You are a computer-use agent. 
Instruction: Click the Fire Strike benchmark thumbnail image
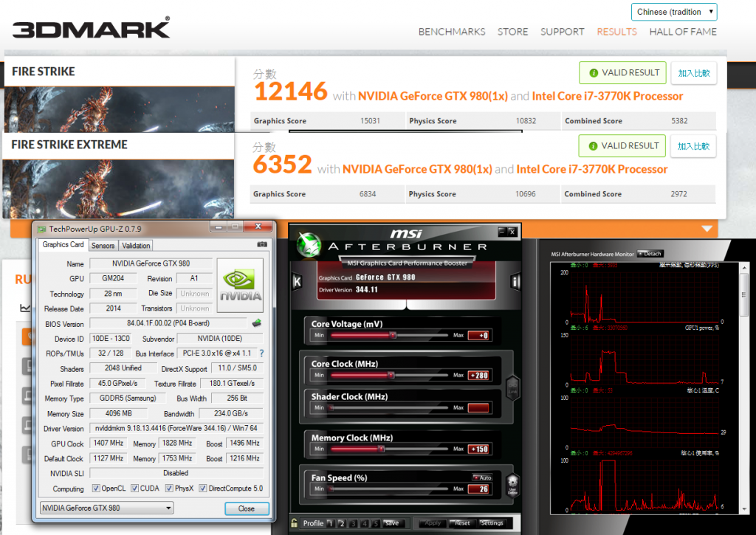[120, 110]
